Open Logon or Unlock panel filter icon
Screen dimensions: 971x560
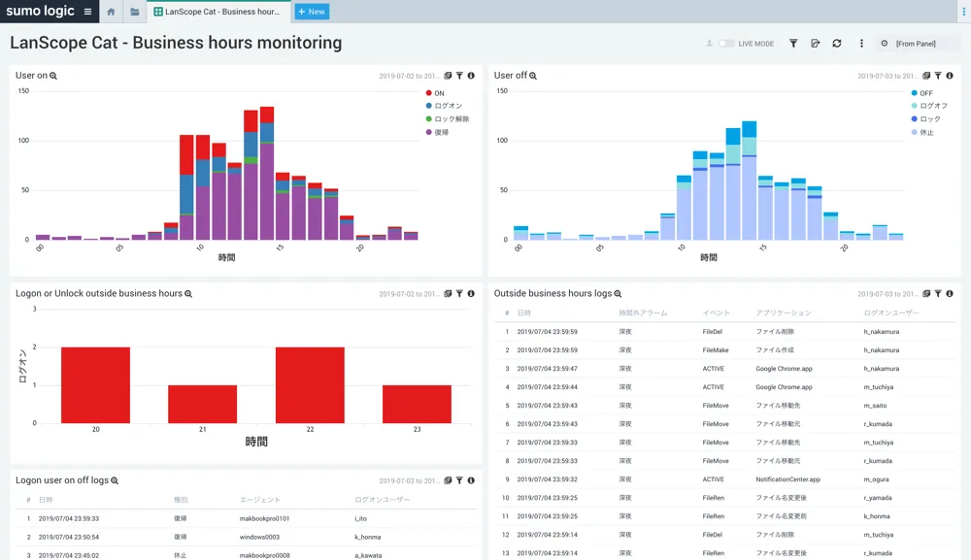[459, 294]
